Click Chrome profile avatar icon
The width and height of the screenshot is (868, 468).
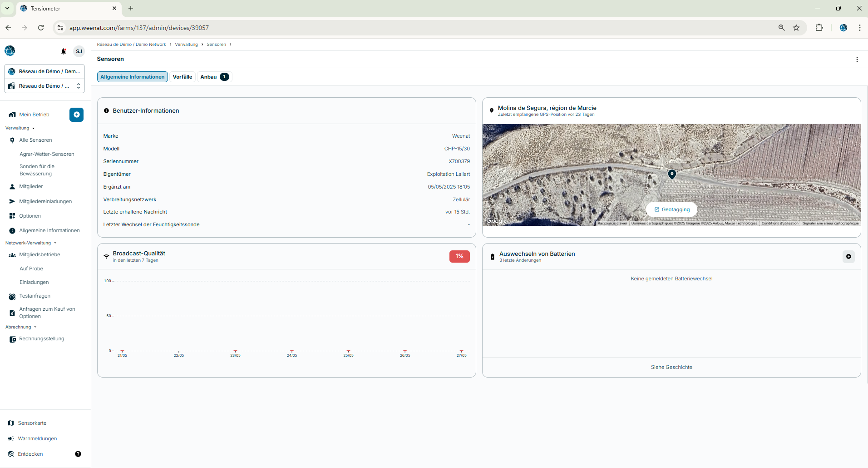[843, 28]
